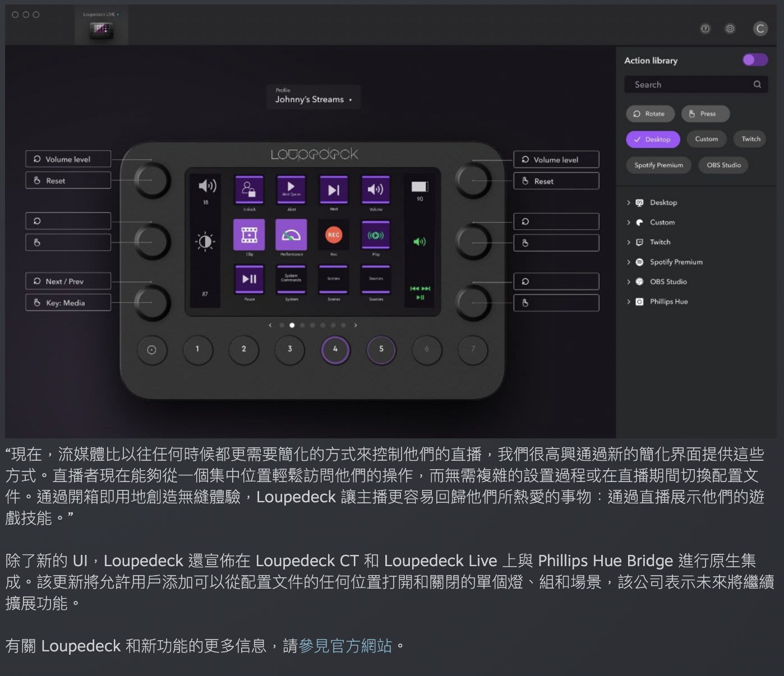The width and height of the screenshot is (784, 676).
Task: Click the Next / Prev rotate slot
Action: point(68,281)
